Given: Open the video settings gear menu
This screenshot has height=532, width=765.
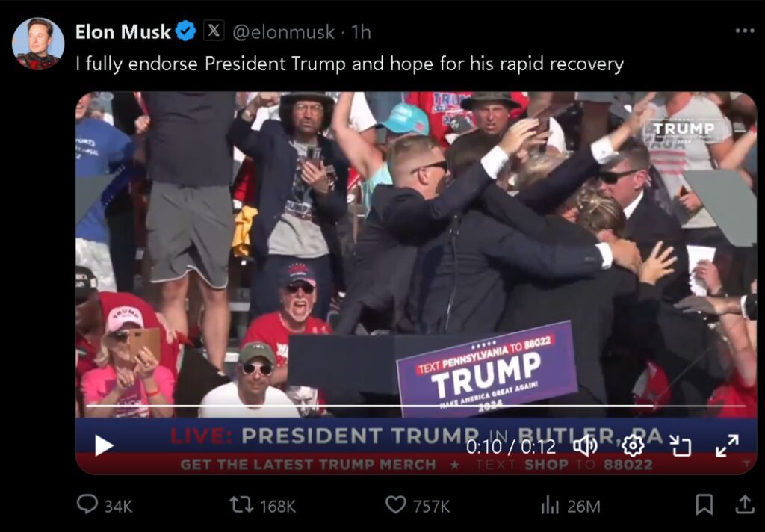Looking at the screenshot, I should tap(633, 445).
